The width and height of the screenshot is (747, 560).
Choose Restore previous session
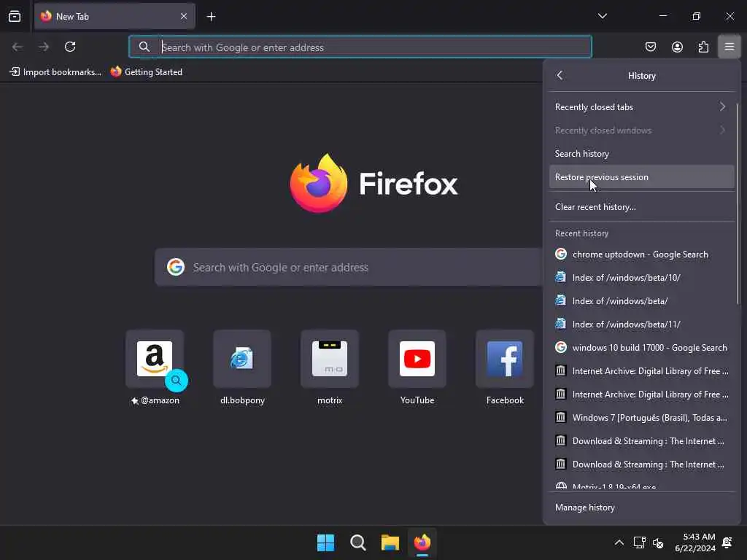point(641,176)
